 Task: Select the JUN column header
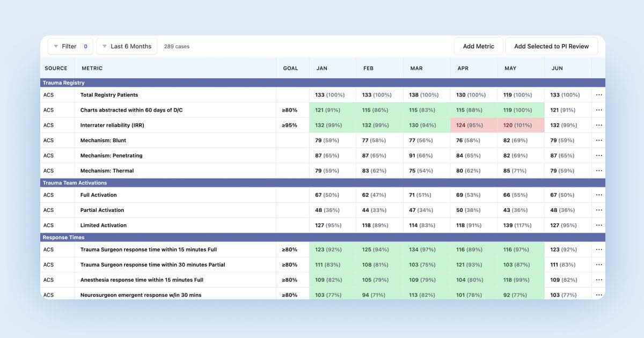coord(556,68)
